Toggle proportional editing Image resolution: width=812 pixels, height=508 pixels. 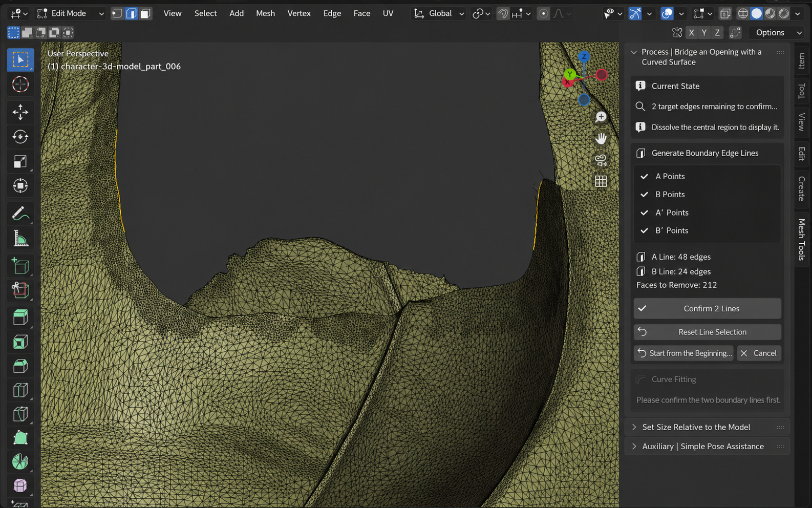543,14
